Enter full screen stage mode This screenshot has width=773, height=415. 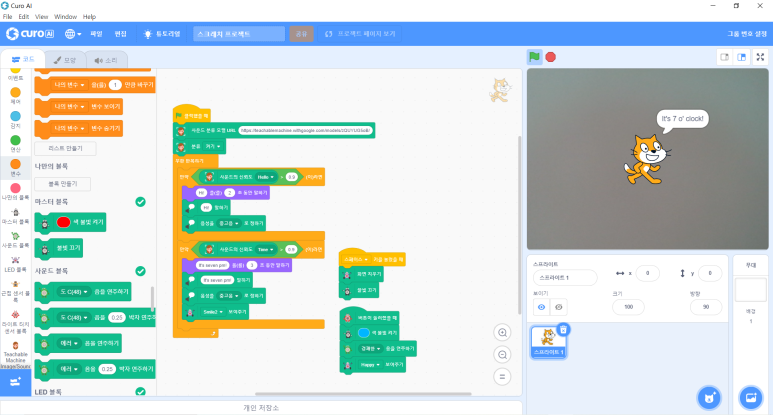coord(760,57)
